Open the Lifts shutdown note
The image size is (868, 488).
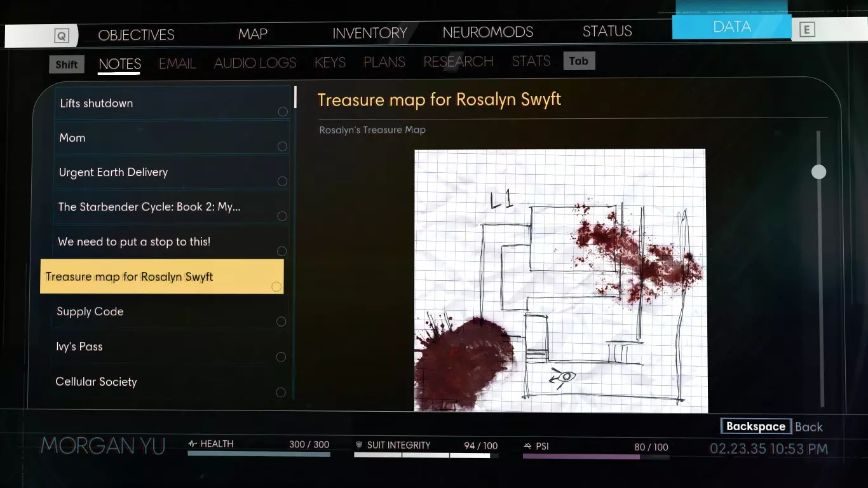[172, 103]
